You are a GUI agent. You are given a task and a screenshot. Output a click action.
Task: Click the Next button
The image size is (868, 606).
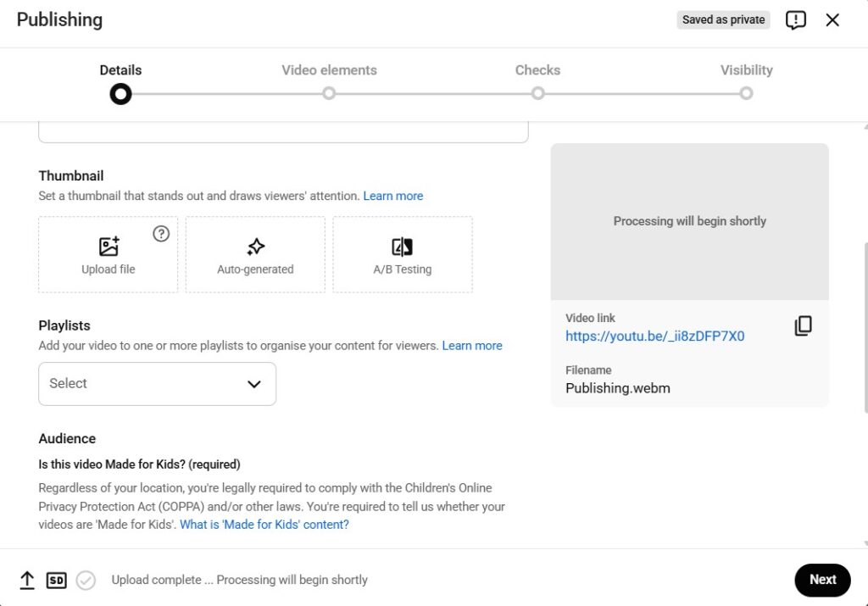821,580
